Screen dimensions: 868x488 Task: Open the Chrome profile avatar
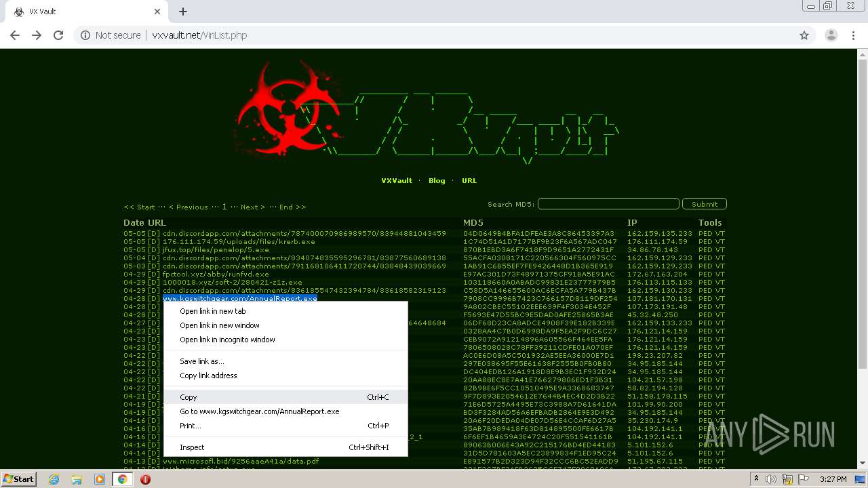(831, 35)
